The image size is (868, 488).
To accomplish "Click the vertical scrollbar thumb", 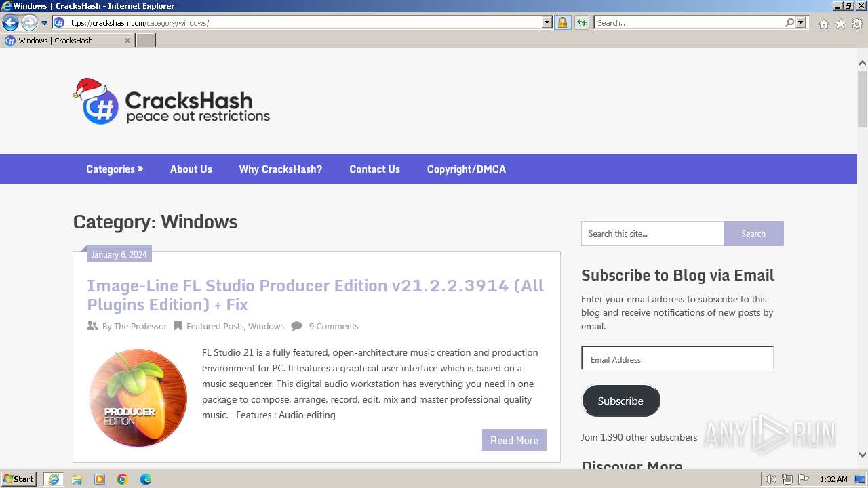I will click(863, 98).
